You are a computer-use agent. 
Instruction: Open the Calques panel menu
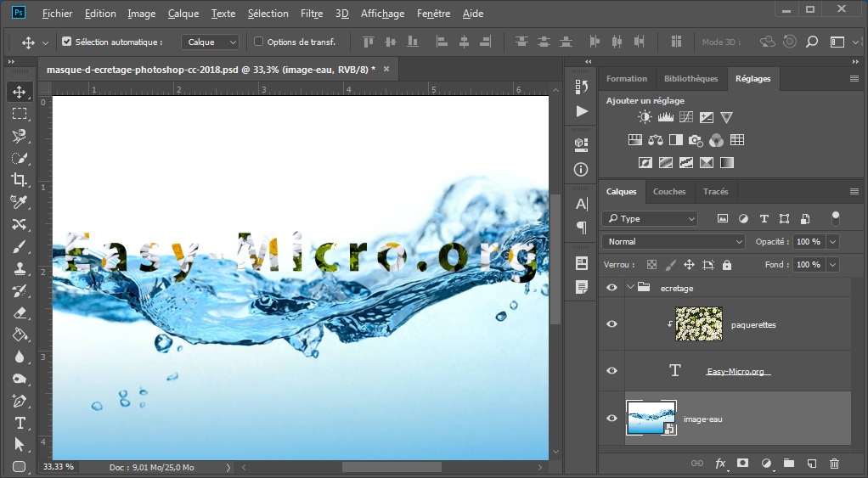pyautogui.click(x=854, y=191)
